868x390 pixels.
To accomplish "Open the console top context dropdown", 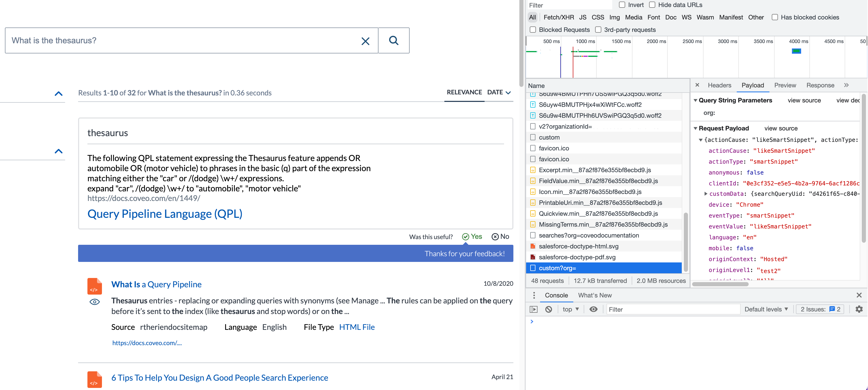I will (570, 309).
